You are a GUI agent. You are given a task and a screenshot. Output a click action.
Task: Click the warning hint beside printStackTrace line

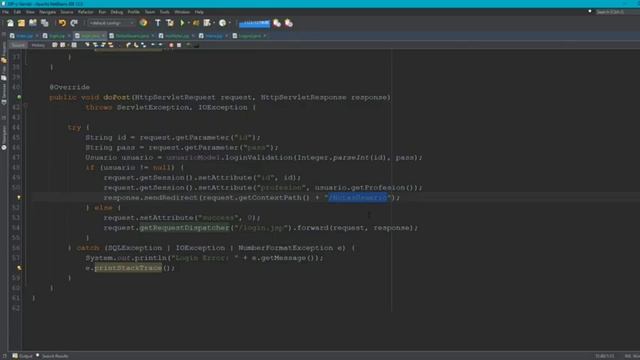point(19,268)
